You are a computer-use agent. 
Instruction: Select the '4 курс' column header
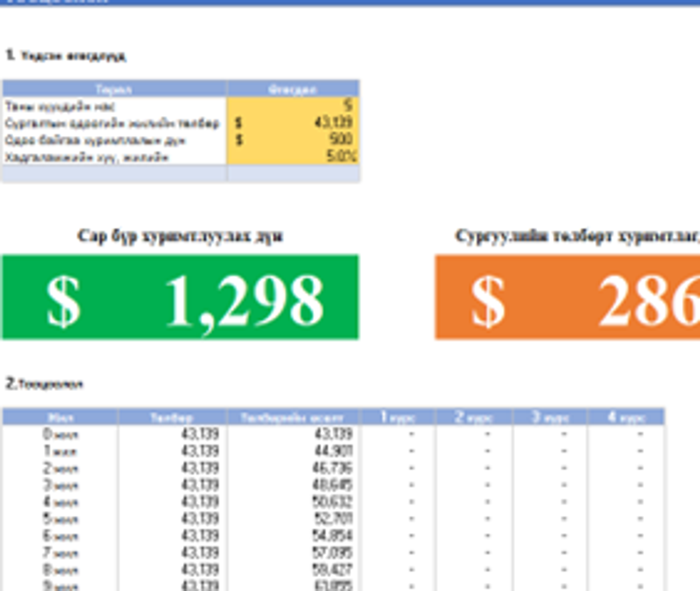pos(626,417)
